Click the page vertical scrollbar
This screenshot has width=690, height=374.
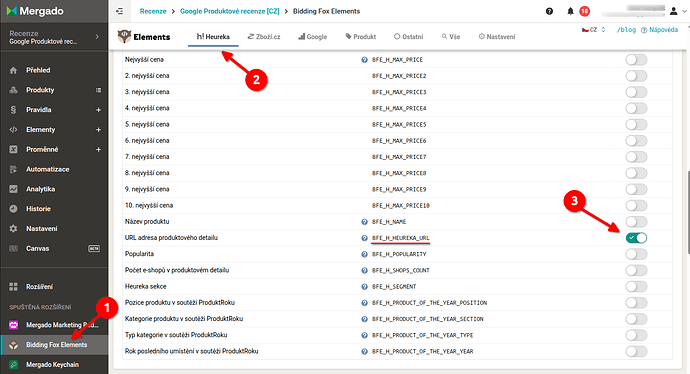click(688, 211)
